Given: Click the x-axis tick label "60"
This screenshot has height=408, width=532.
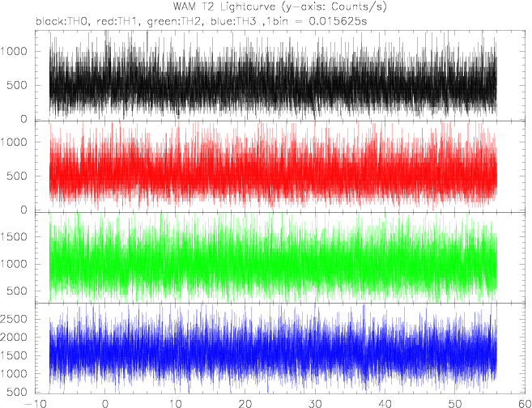Looking at the screenshot, I should (524, 404).
